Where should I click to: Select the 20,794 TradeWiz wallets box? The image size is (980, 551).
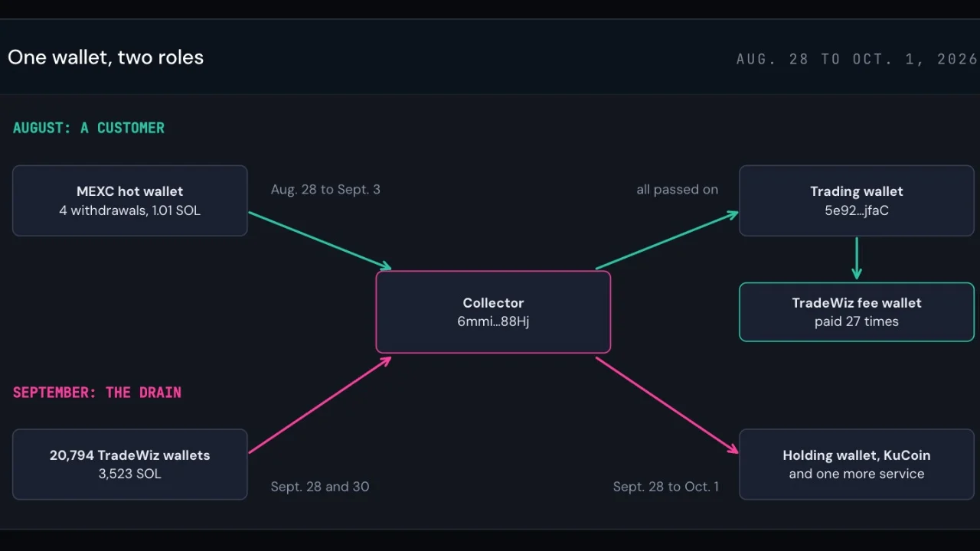(130, 465)
